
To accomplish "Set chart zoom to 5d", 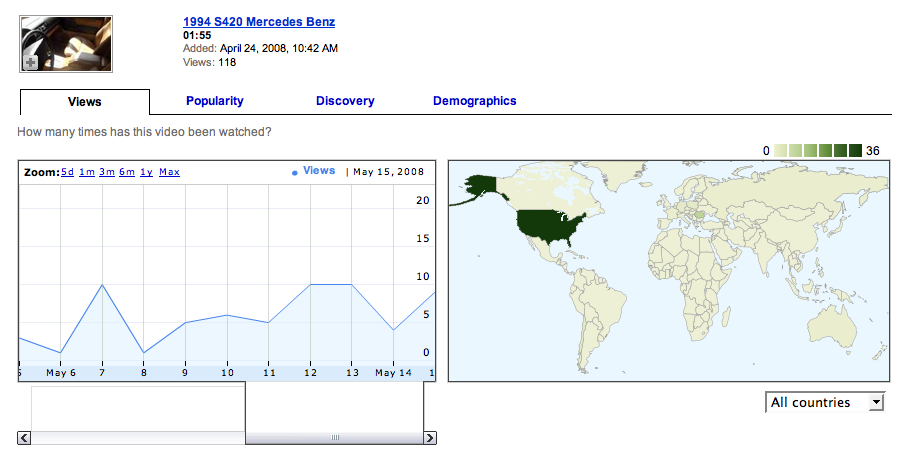I will pos(67,172).
